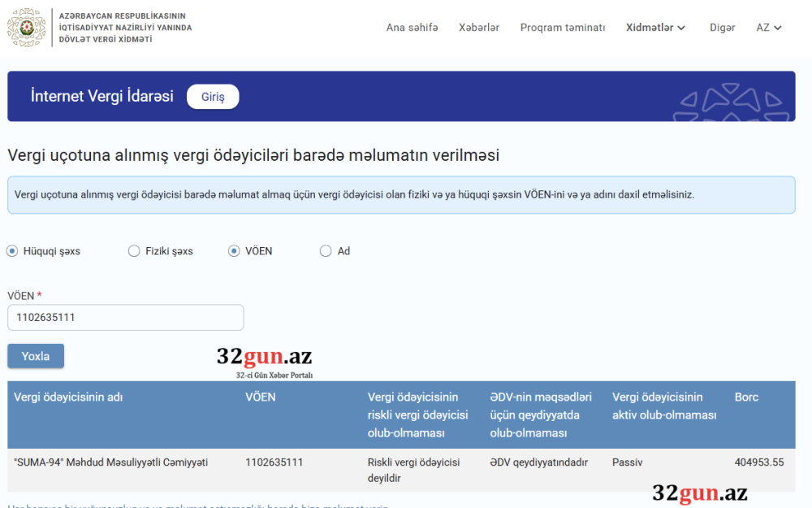Viewport: 812px width, 508px height.
Task: Click inside the VÖEN input field
Action: click(125, 317)
